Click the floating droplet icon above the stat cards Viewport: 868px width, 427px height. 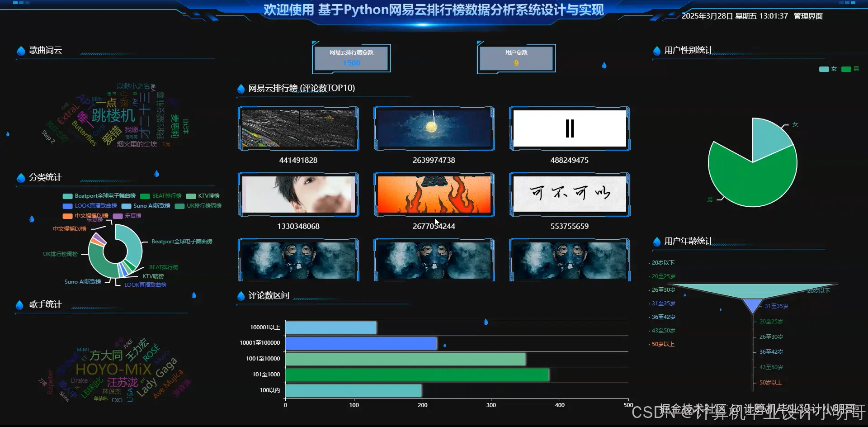[x=604, y=65]
